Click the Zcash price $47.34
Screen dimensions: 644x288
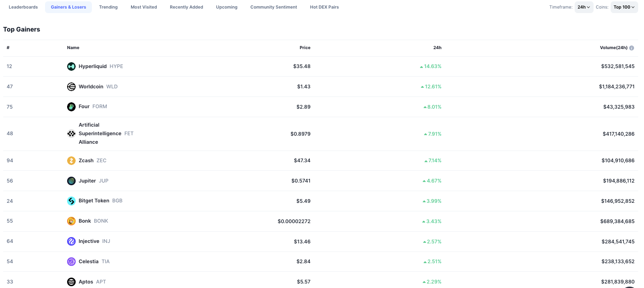(x=301, y=160)
